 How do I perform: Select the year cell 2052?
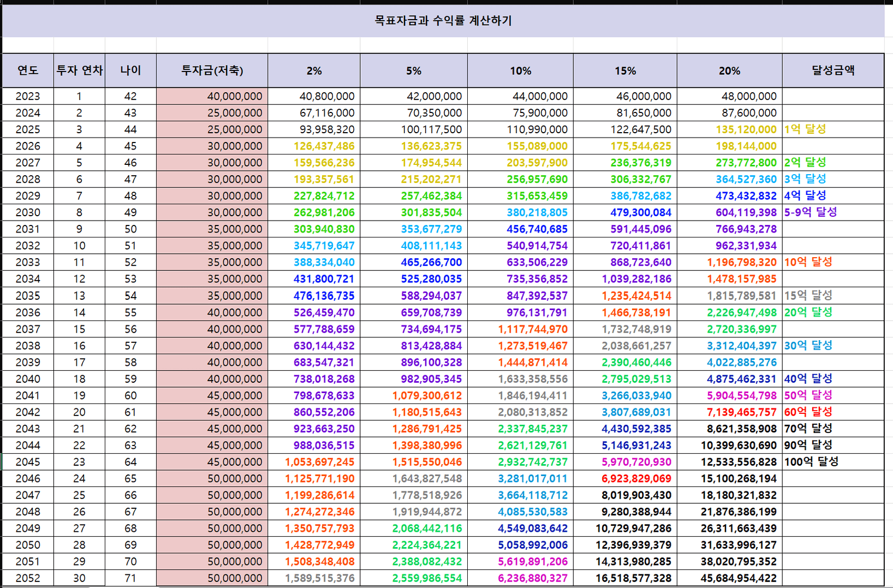(x=28, y=578)
